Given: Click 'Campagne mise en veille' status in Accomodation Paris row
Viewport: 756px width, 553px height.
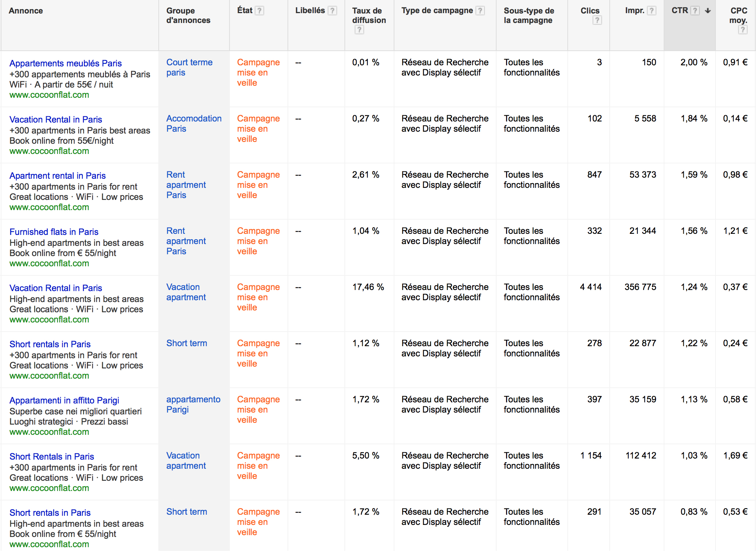Looking at the screenshot, I should tap(258, 129).
